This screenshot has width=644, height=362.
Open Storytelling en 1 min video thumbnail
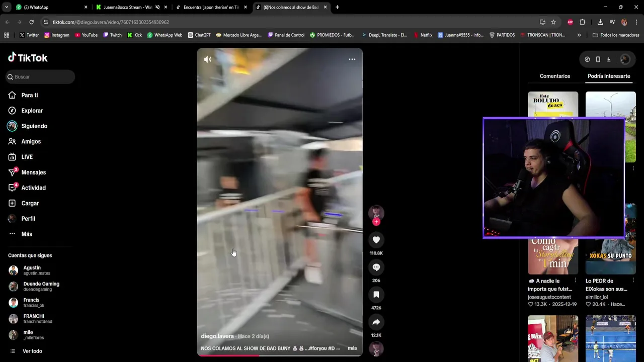(553, 256)
